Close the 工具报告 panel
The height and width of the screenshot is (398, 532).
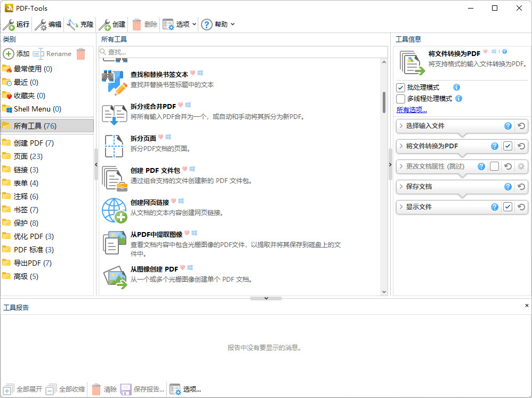527,306
